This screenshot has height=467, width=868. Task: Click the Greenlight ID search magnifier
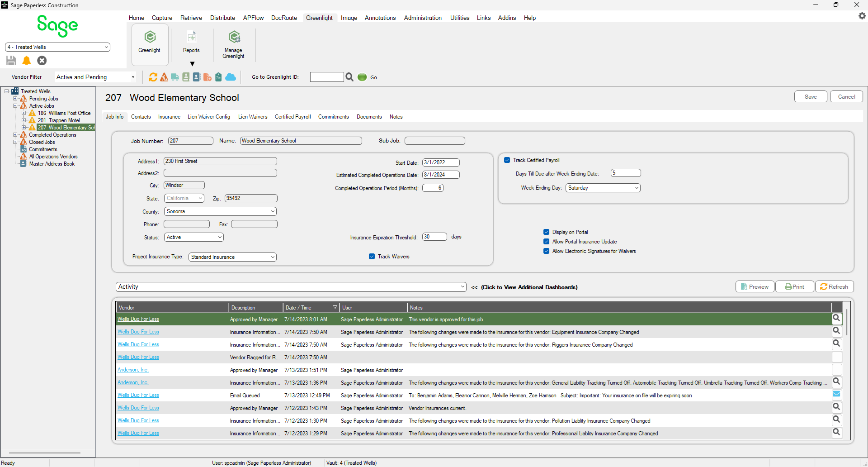[x=349, y=77]
